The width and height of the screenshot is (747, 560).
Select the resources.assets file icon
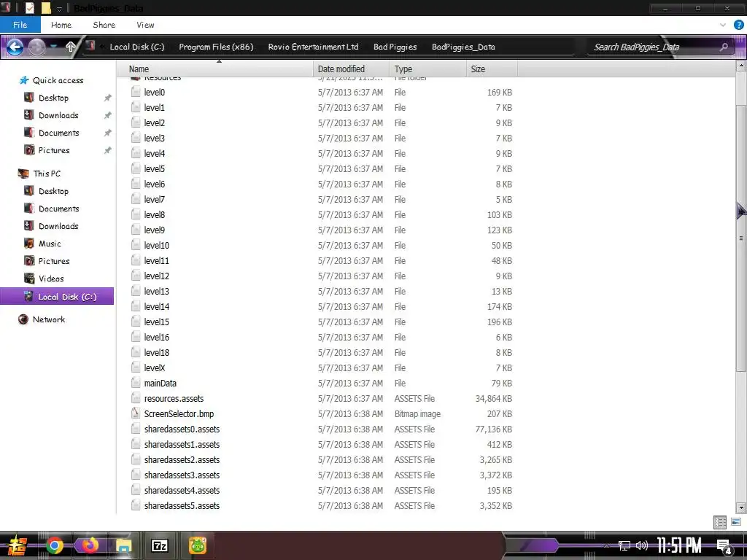tap(136, 398)
